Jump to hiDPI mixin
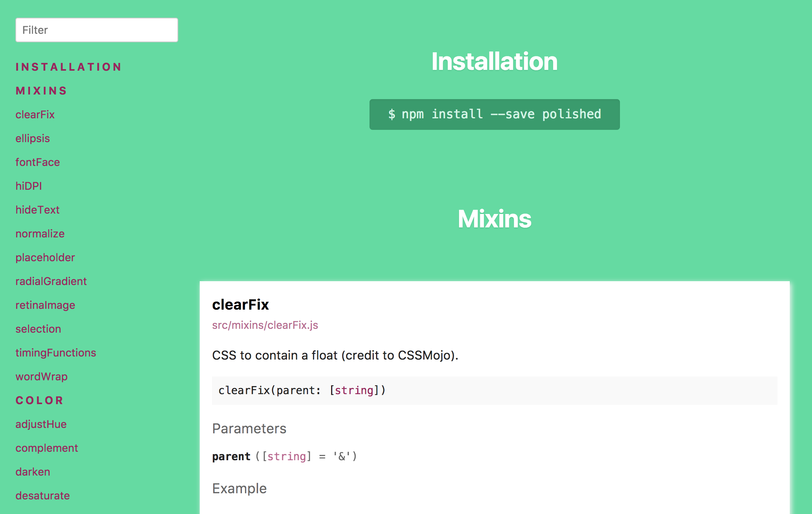The image size is (812, 514). [x=29, y=186]
